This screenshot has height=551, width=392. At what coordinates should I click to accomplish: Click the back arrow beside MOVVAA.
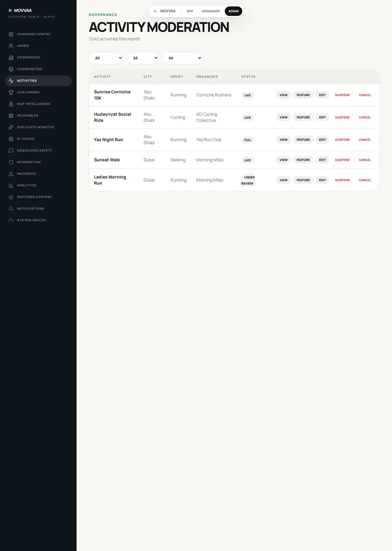pos(156,11)
